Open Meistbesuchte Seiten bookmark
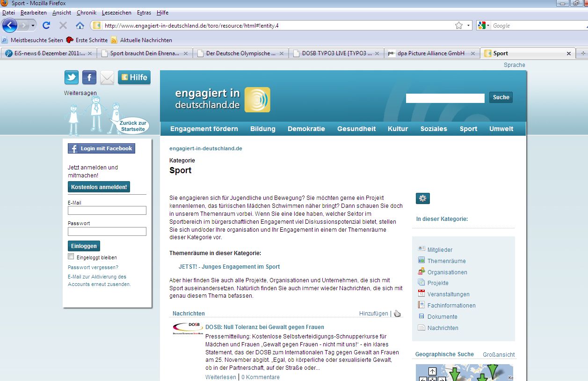Screen dimensions: 588x381 (33, 40)
